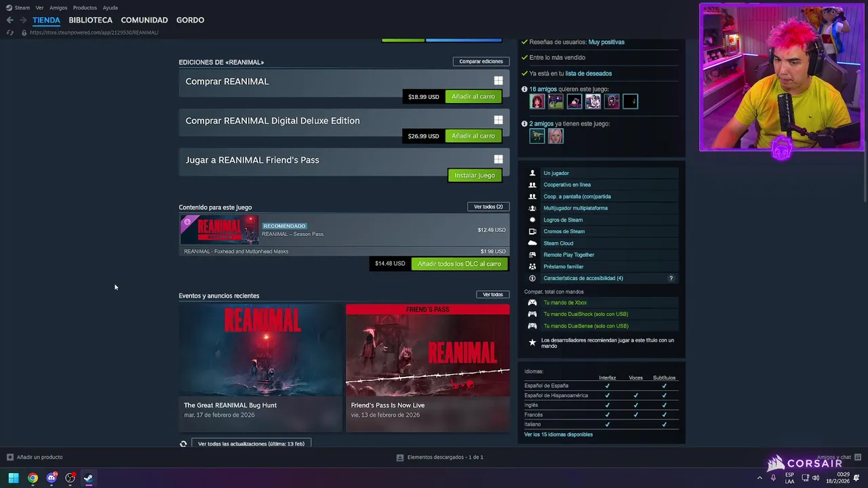Open the GORDO profile tab

[190, 20]
